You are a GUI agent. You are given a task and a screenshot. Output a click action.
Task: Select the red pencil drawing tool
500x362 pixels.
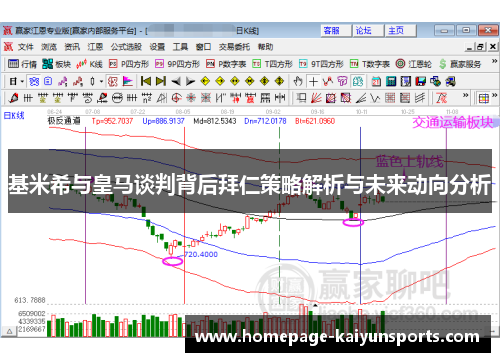13,98
